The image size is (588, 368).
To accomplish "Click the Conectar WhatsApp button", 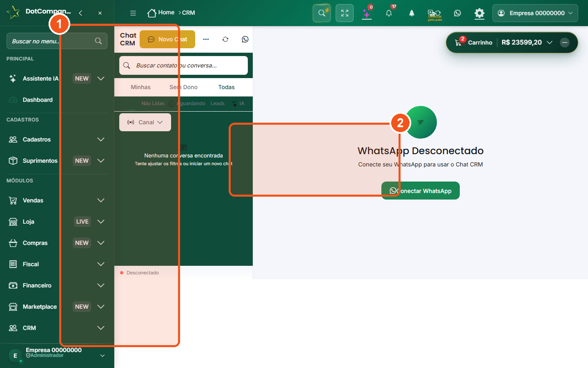I will [421, 191].
